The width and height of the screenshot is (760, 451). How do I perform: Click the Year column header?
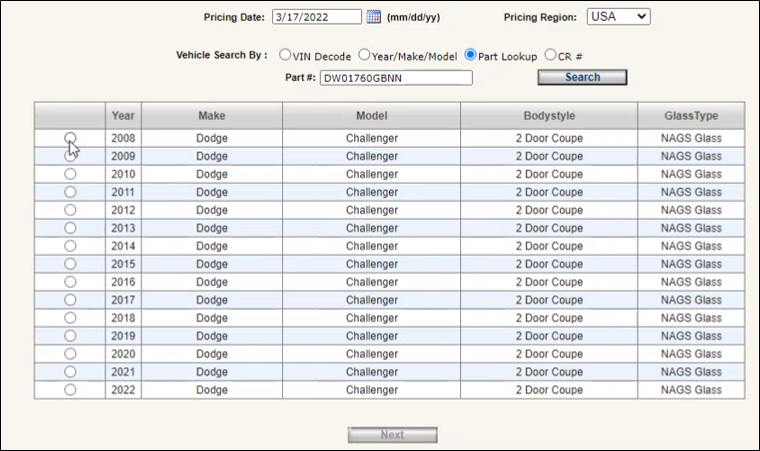(x=123, y=115)
